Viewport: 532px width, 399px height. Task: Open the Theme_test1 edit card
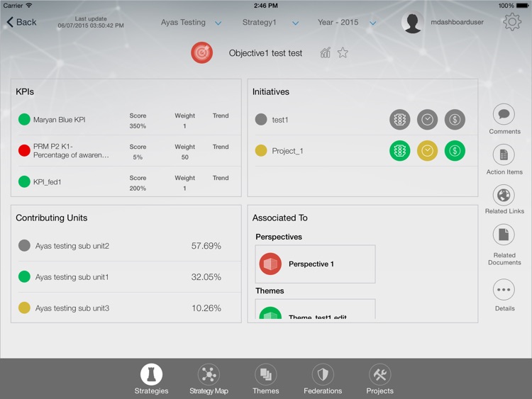[315, 309]
